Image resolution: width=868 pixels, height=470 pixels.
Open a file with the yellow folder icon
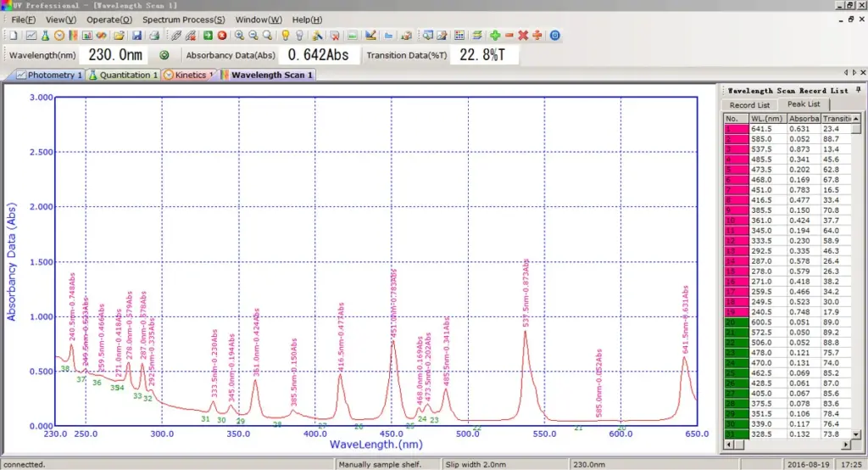click(119, 36)
